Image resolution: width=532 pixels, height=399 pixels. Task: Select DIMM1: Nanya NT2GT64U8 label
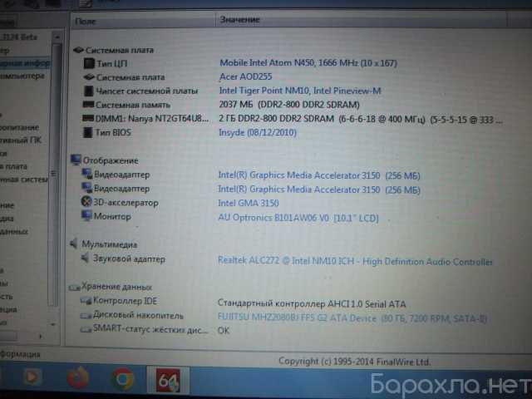151,118
